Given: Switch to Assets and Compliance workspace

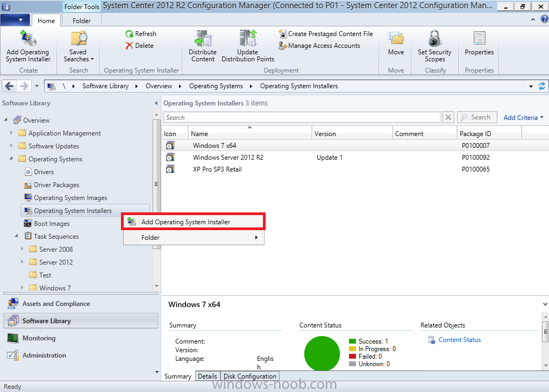Looking at the screenshot, I should (81, 304).
